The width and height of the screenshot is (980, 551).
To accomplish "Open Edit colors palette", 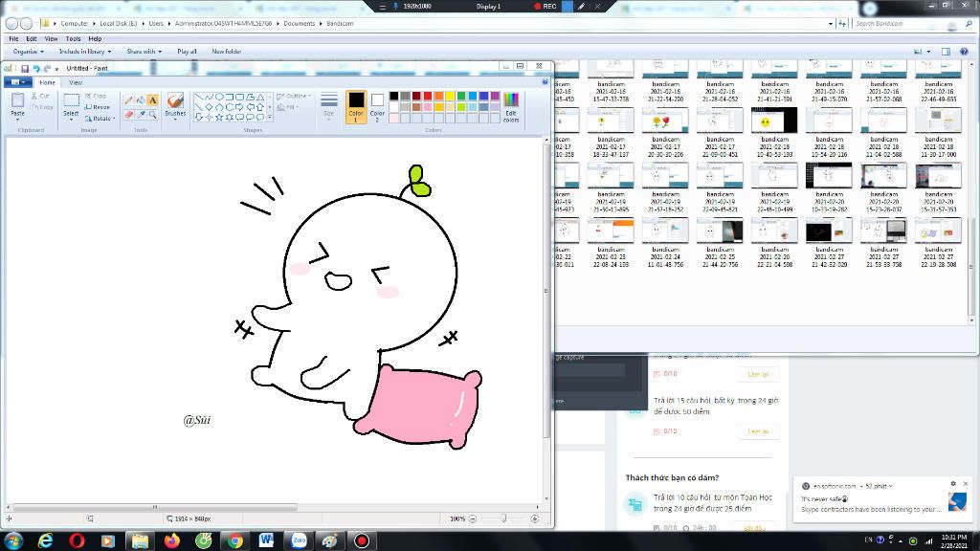I will [x=511, y=106].
